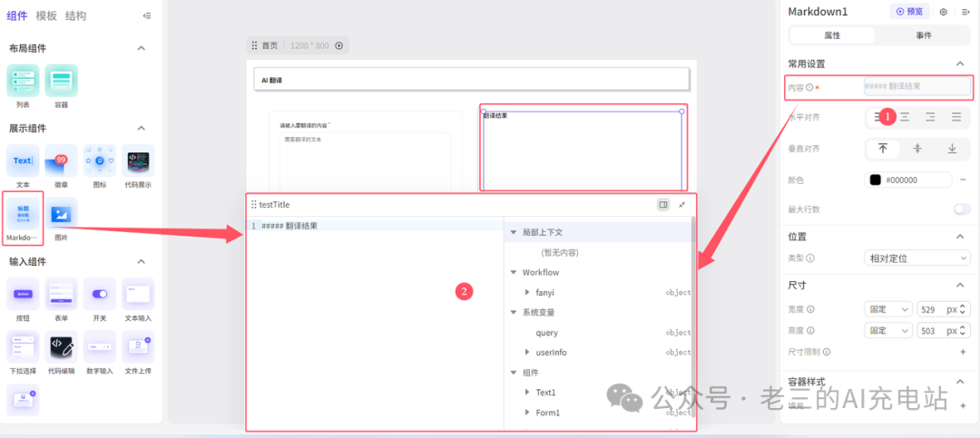
Task: Select the 容器 container component
Action: [x=62, y=81]
